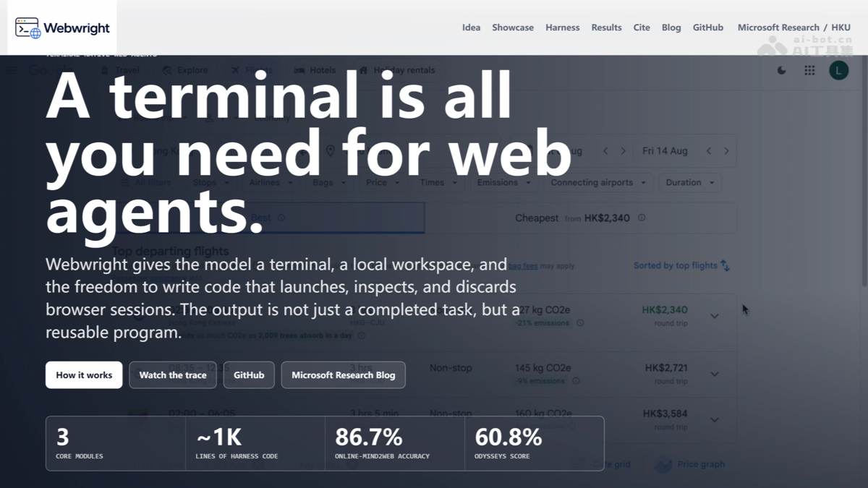The width and height of the screenshot is (868, 488).
Task: Open the Bags filter dropdown
Action: pyautogui.click(x=329, y=183)
